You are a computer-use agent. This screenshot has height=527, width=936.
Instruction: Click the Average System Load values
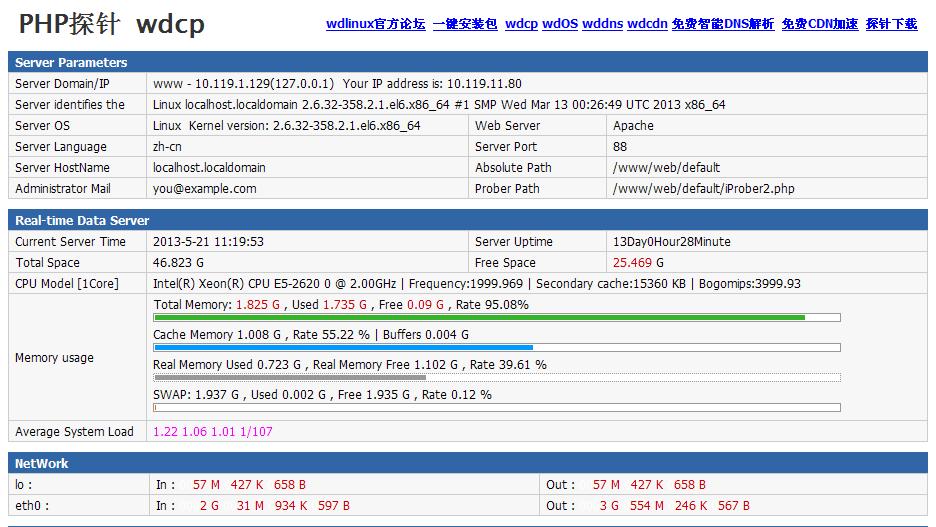[x=212, y=432]
